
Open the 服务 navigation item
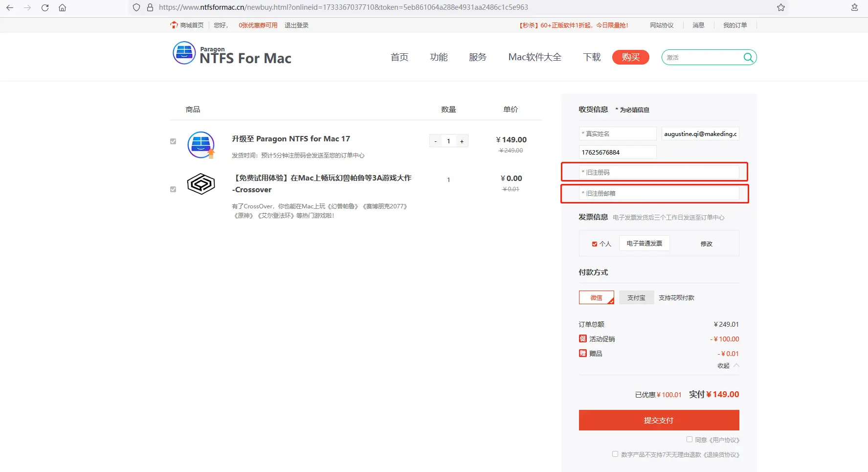tap(478, 57)
